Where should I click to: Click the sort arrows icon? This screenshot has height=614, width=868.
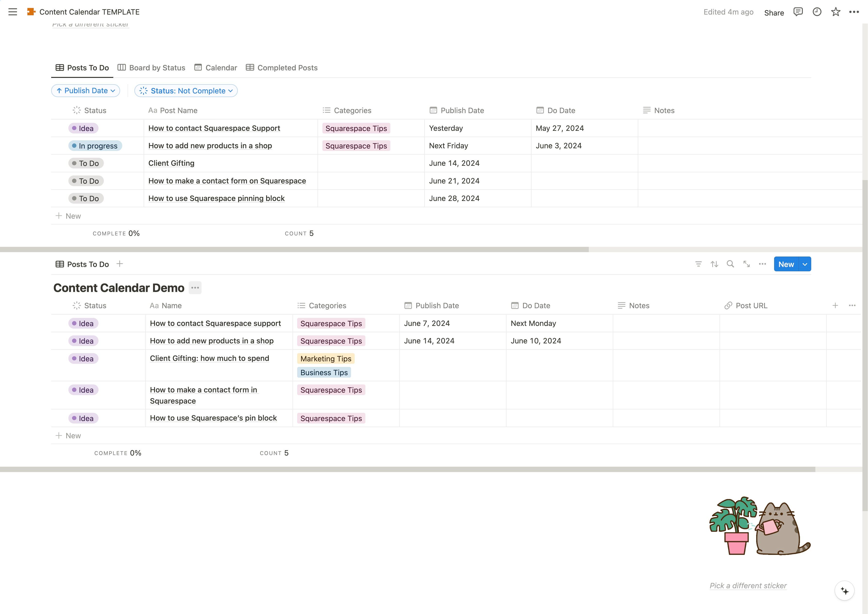(x=714, y=264)
